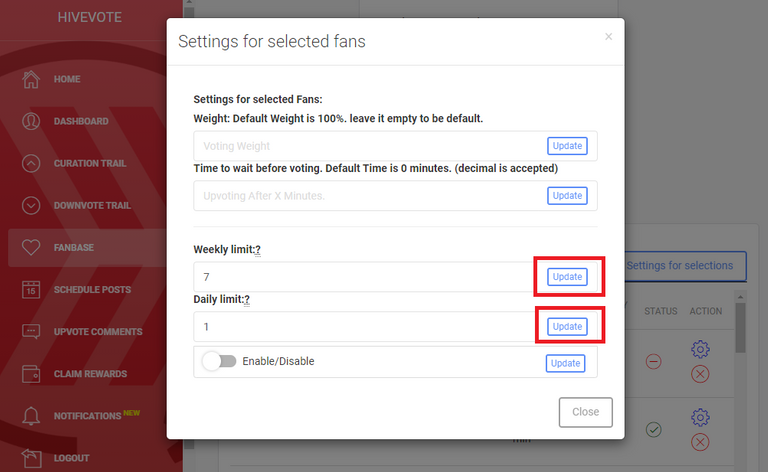
Task: Select the Downvote Trail down-arrow icon
Action: (31, 206)
